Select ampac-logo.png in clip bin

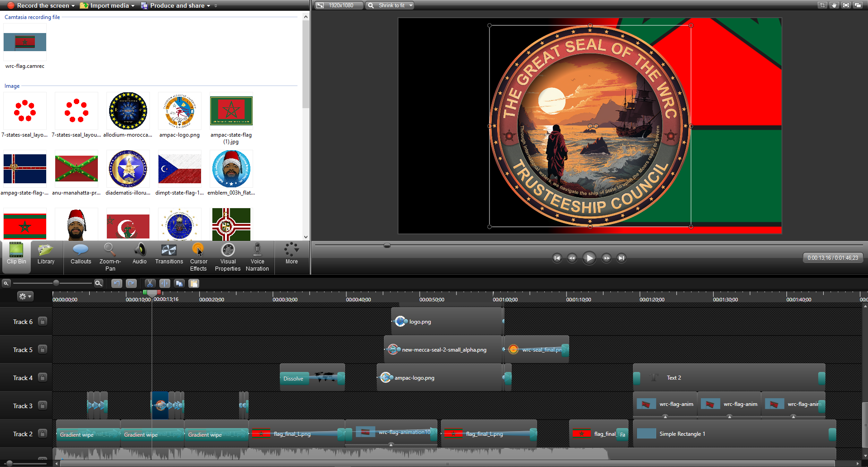pos(179,111)
